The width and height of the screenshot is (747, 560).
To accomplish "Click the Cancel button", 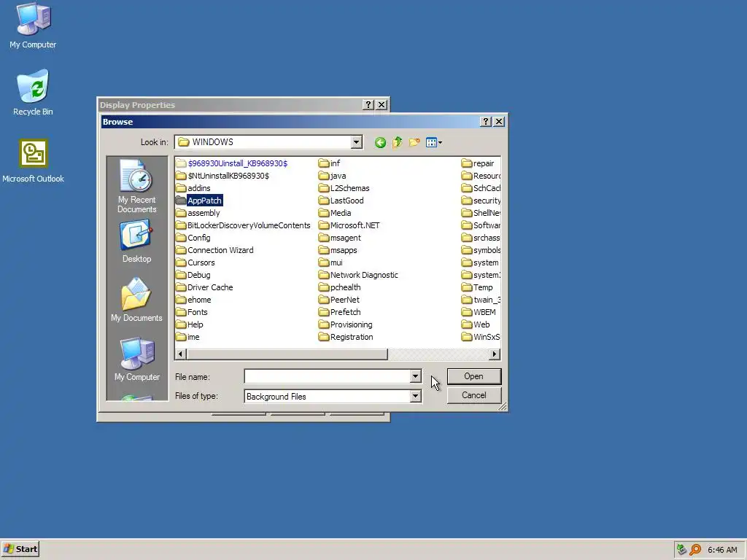I will 474,395.
